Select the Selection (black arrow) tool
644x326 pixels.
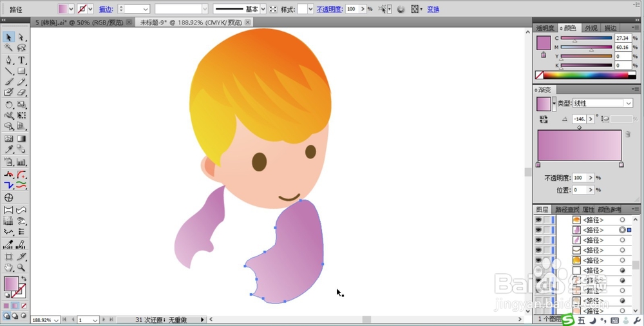(x=8, y=37)
